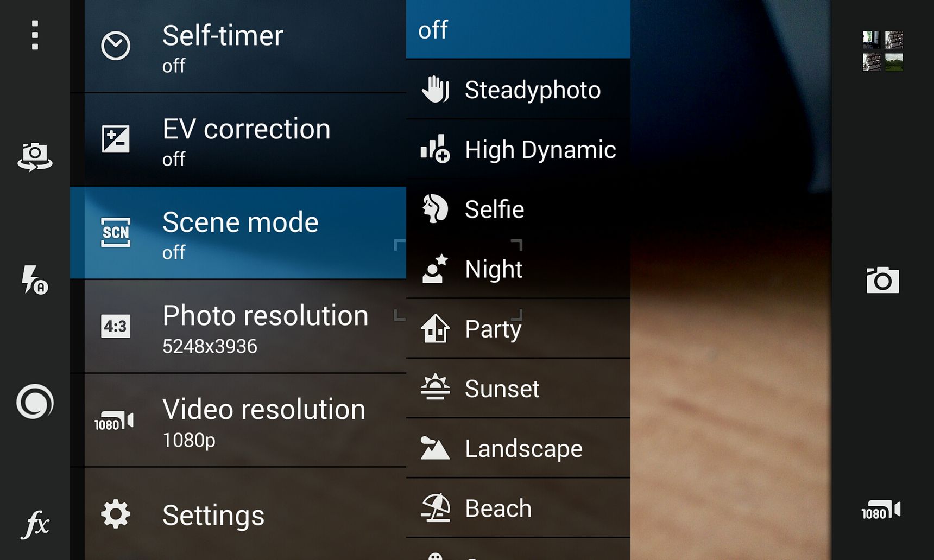
Task: Choose Night scene mode
Action: (518, 269)
